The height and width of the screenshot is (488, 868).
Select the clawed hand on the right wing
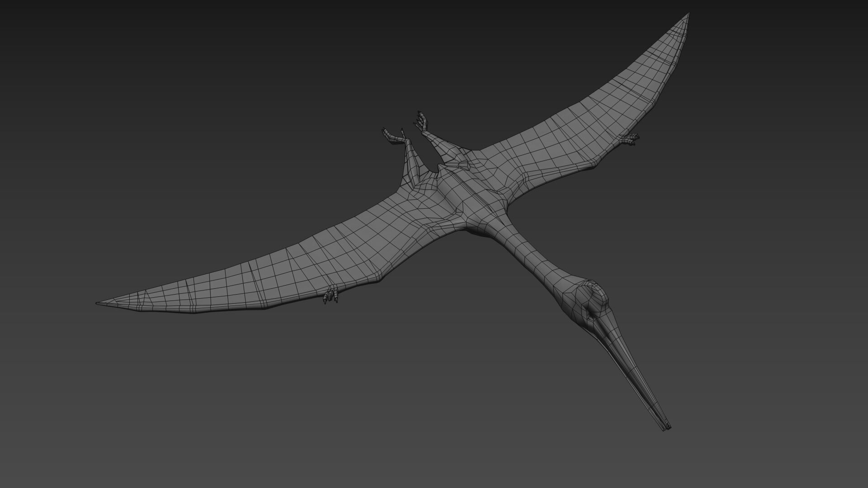[x=629, y=139]
